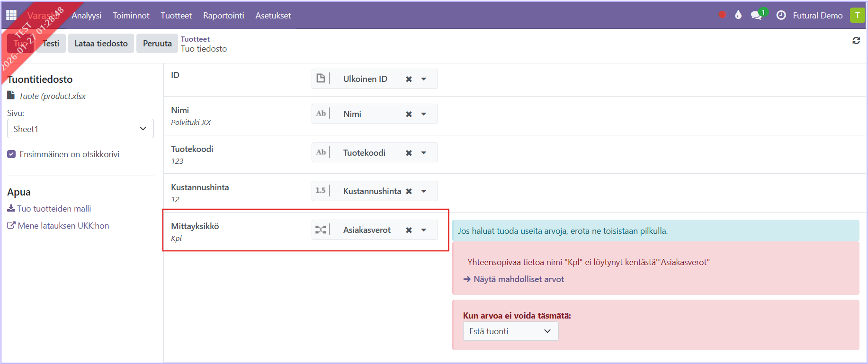Click the water drop icon in top bar
Screen dimensions: 868x364
[738, 15]
